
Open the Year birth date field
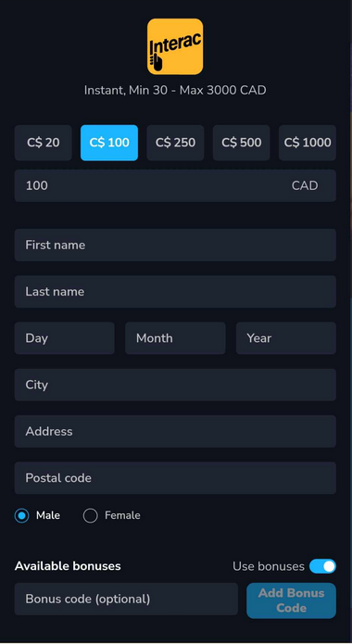click(x=286, y=338)
